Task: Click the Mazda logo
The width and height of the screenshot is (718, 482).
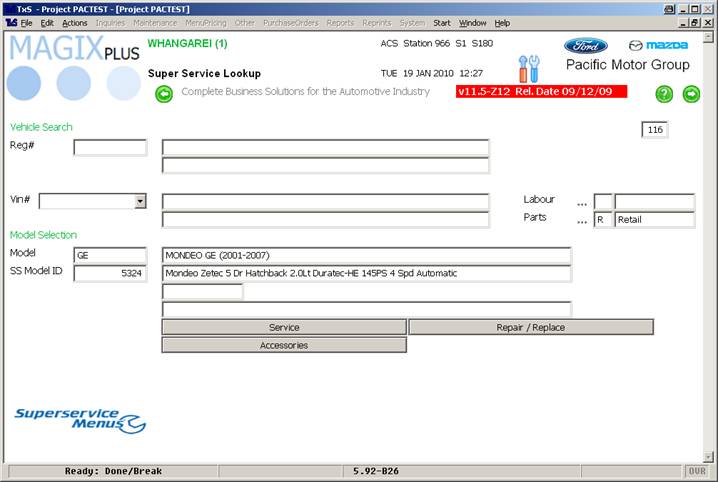Action: tap(658, 45)
